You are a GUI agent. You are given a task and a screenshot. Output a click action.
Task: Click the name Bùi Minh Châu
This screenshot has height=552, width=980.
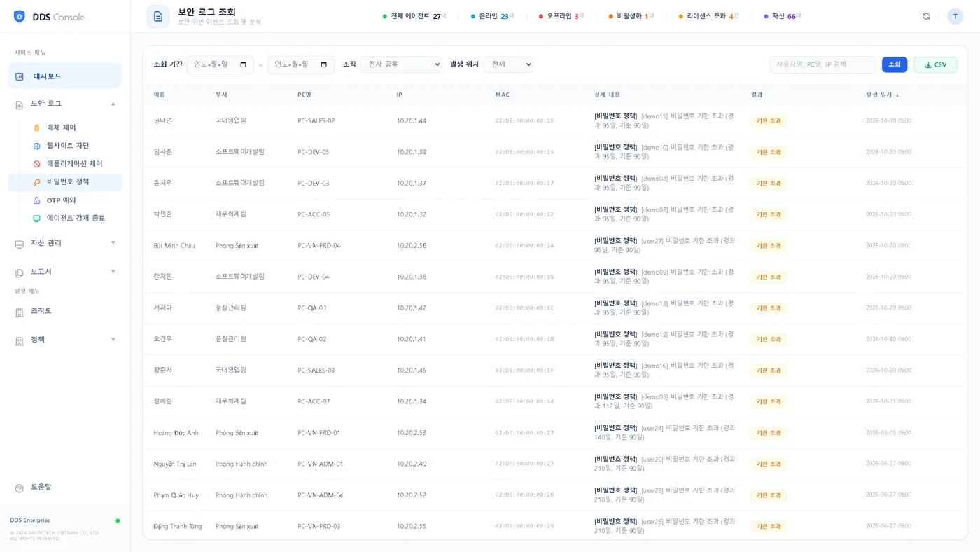[x=174, y=246]
